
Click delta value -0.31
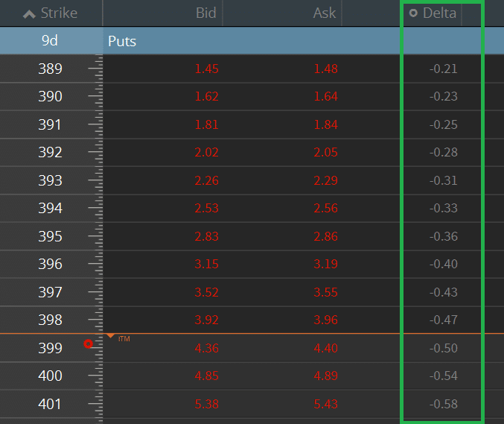[x=443, y=180]
